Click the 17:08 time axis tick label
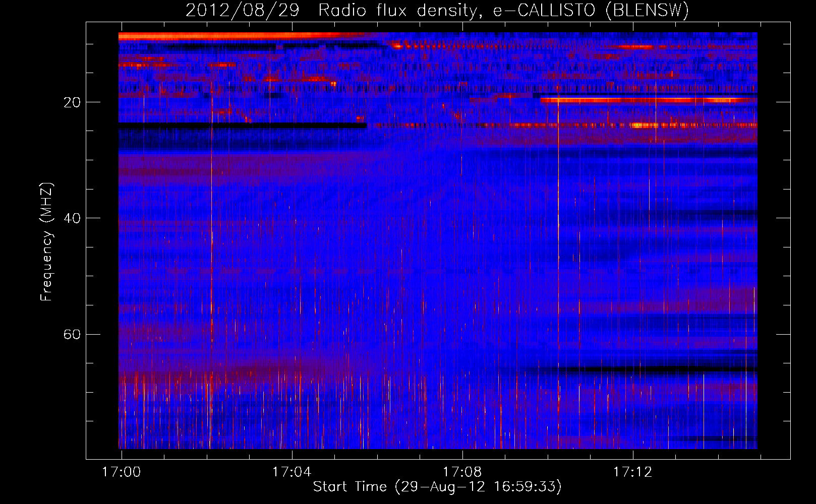 pyautogui.click(x=462, y=472)
